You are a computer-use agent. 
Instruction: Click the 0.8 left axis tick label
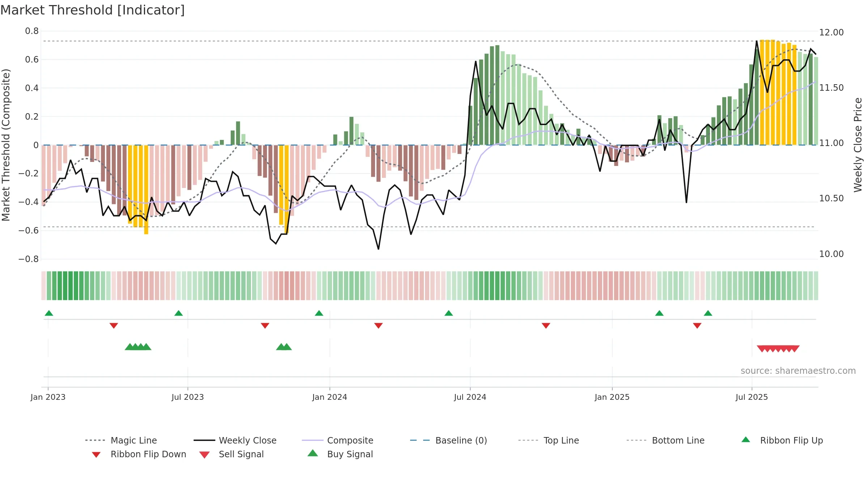(32, 31)
